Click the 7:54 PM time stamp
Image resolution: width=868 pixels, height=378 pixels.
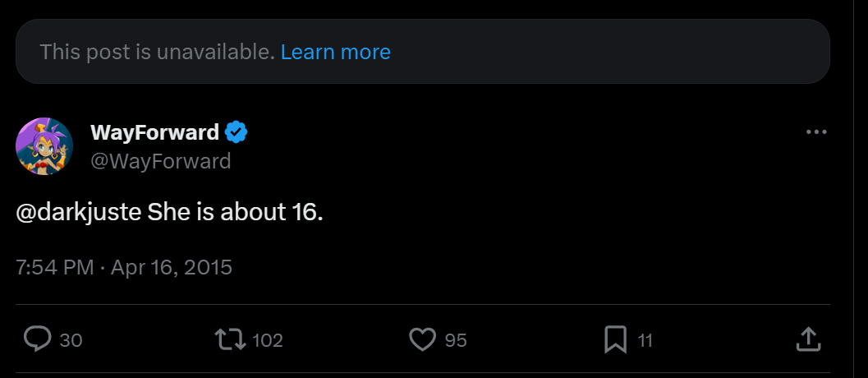(54, 268)
